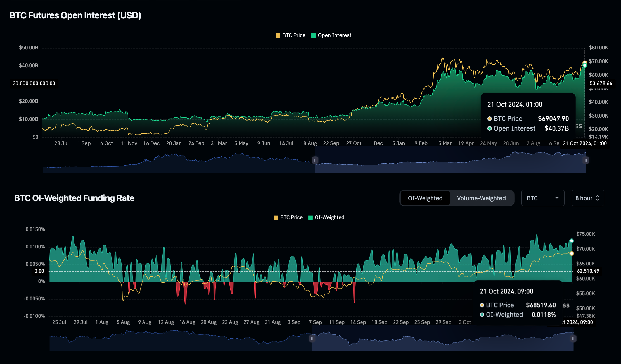
Task: Toggle OI-Weighted legend series
Action: click(326, 217)
